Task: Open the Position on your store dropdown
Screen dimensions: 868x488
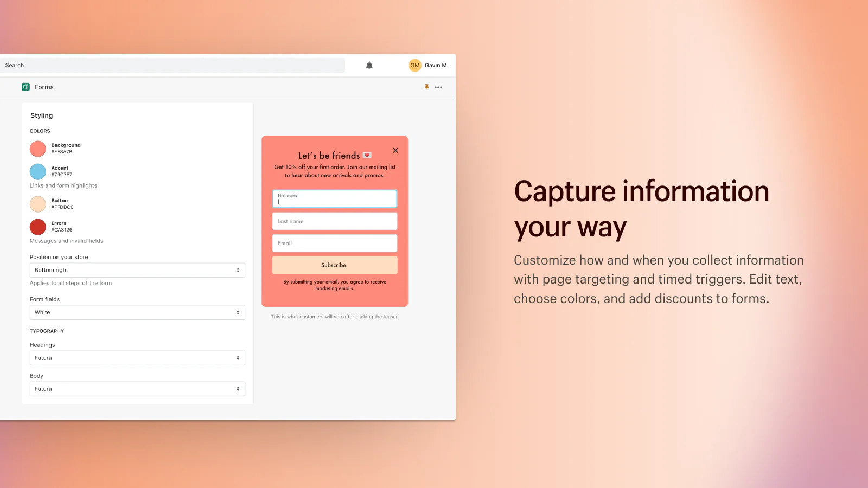Action: click(137, 269)
